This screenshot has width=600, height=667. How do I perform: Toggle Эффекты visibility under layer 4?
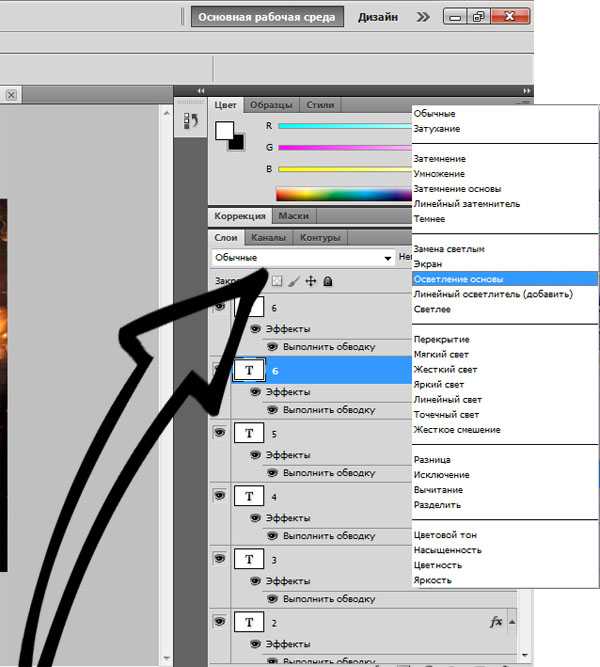(x=255, y=518)
